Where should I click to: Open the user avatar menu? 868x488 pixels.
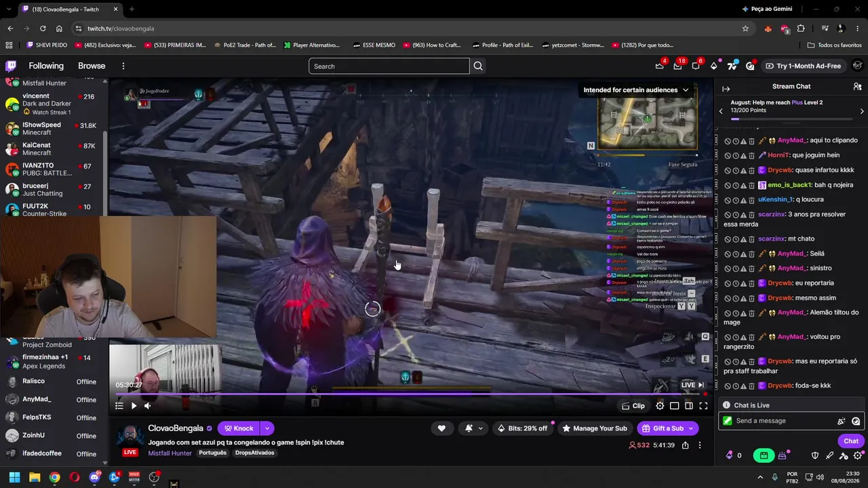(x=858, y=66)
